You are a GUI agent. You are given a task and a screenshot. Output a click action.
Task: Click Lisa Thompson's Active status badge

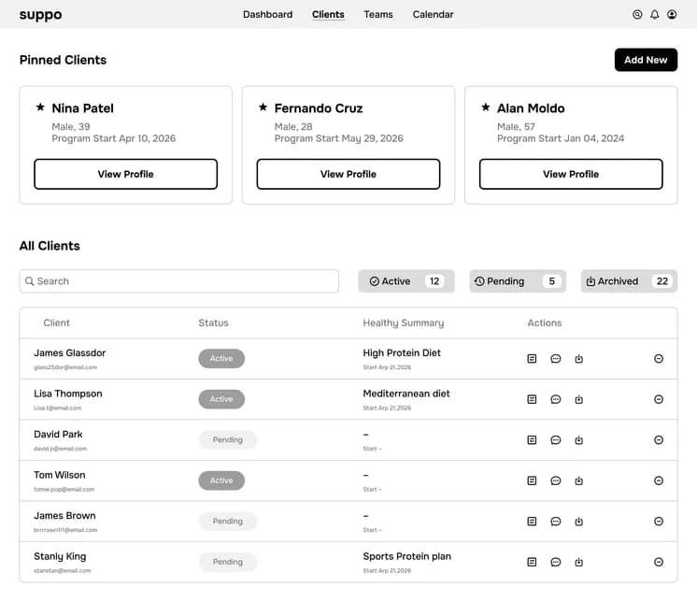221,399
